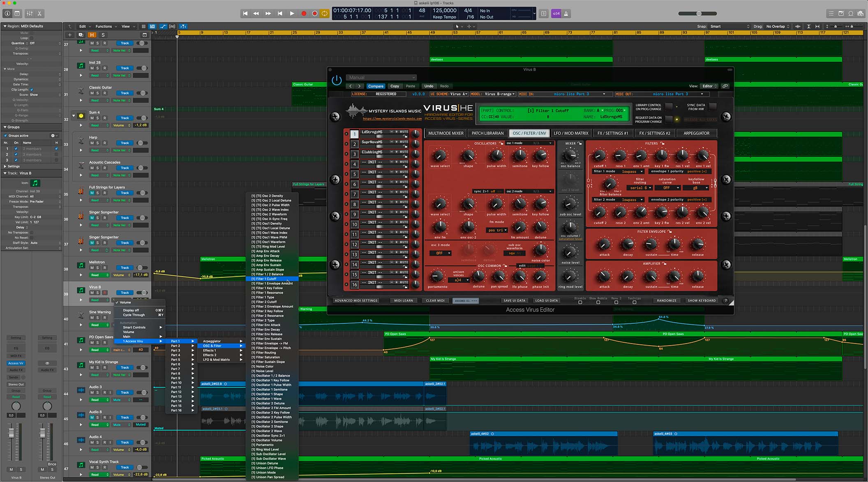Switch to the LFO / MOD MATRIX tab
Image resolution: width=868 pixels, height=482 pixels.
(x=571, y=133)
